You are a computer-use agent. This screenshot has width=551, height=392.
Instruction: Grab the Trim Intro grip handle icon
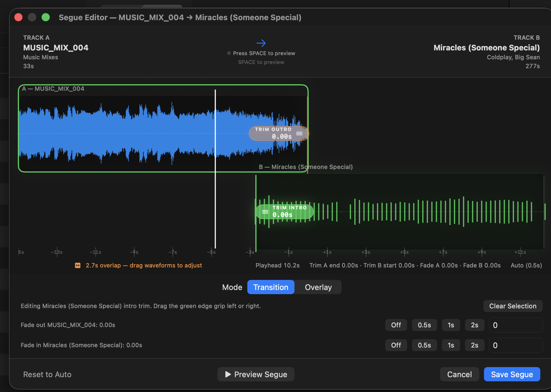[265, 212]
